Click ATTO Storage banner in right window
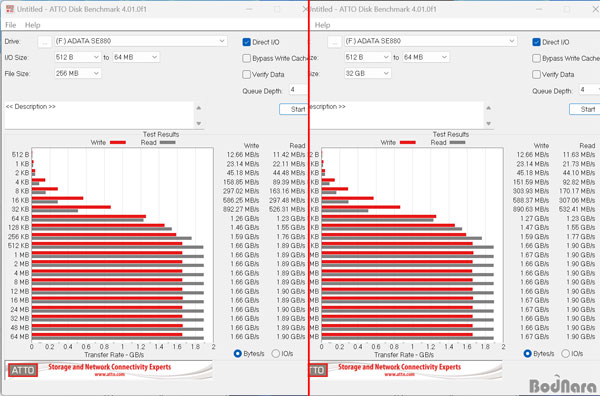Screen dimensions: 600x396 point(406,370)
